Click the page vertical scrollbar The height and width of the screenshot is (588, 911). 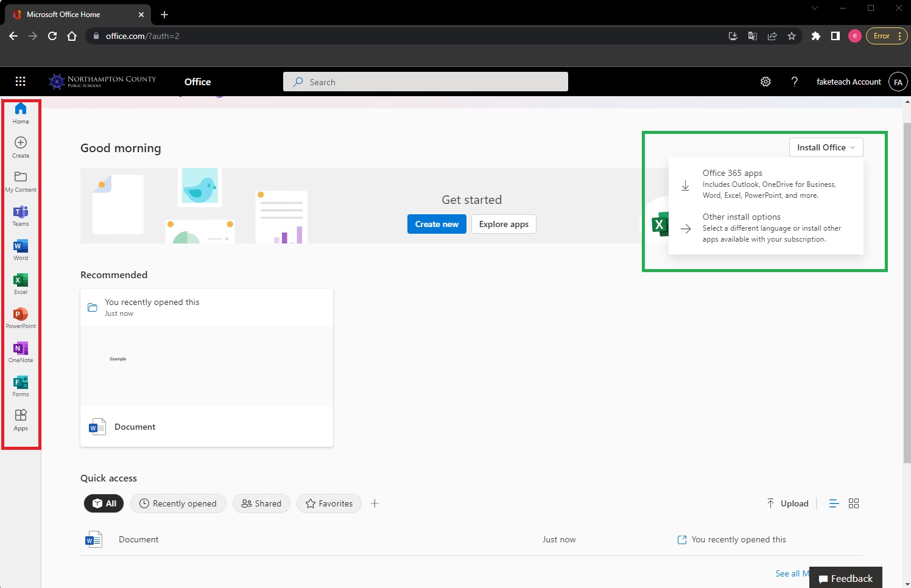pos(907,292)
